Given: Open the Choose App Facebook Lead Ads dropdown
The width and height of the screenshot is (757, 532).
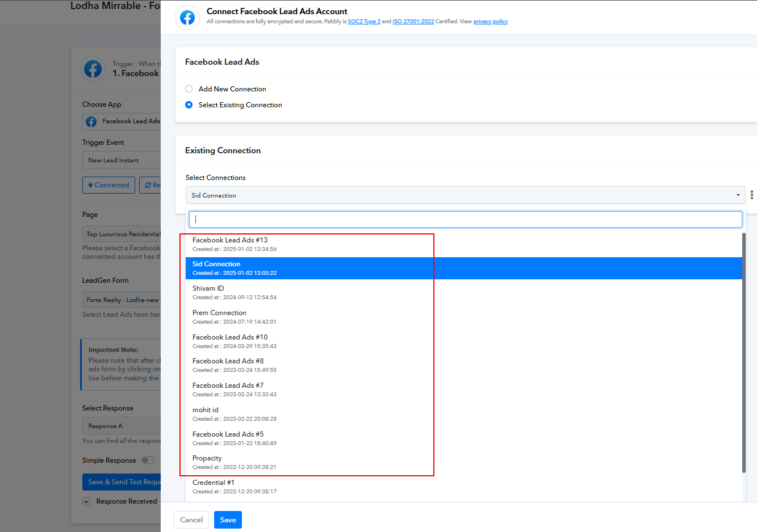Looking at the screenshot, I should (x=122, y=122).
